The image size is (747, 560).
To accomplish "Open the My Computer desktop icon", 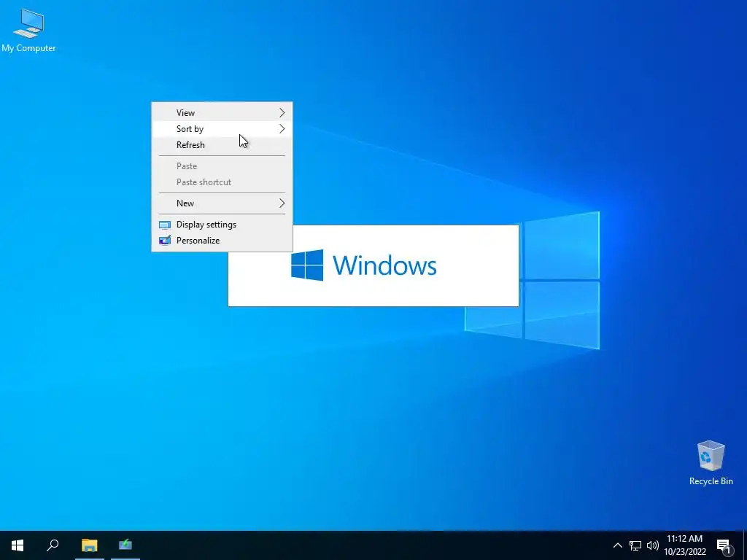I will click(x=28, y=29).
